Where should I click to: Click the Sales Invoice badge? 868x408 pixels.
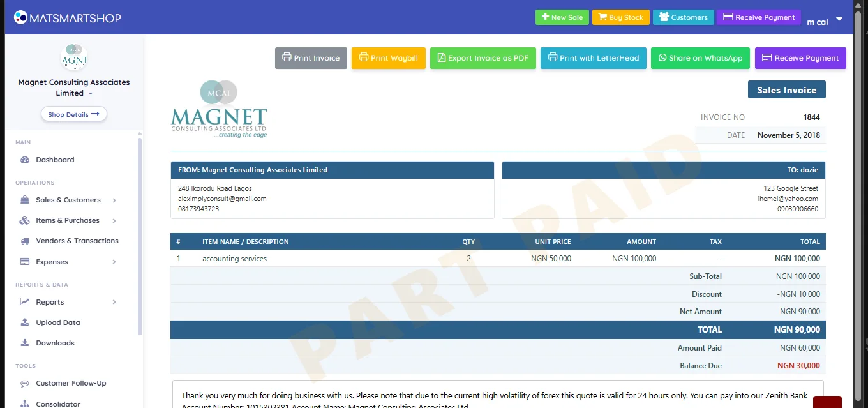point(786,90)
